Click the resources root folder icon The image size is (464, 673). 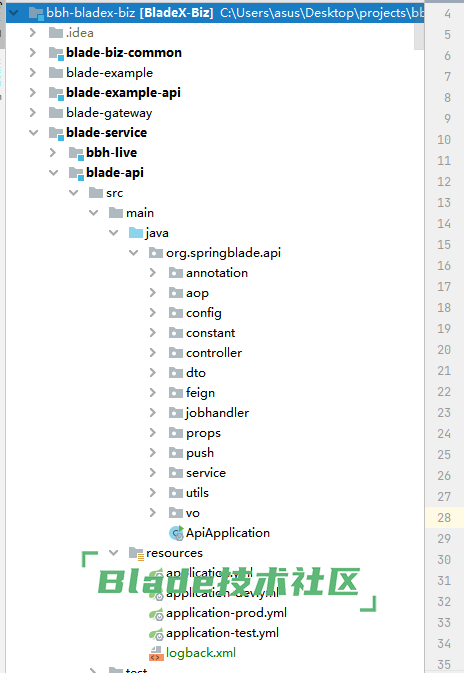136,554
